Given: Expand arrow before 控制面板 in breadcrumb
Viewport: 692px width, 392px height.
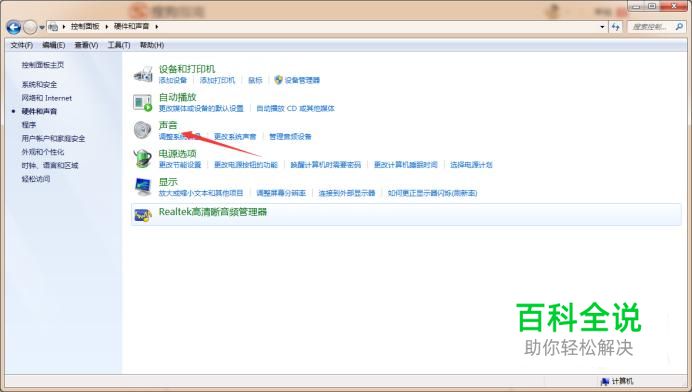Looking at the screenshot, I should [64, 26].
